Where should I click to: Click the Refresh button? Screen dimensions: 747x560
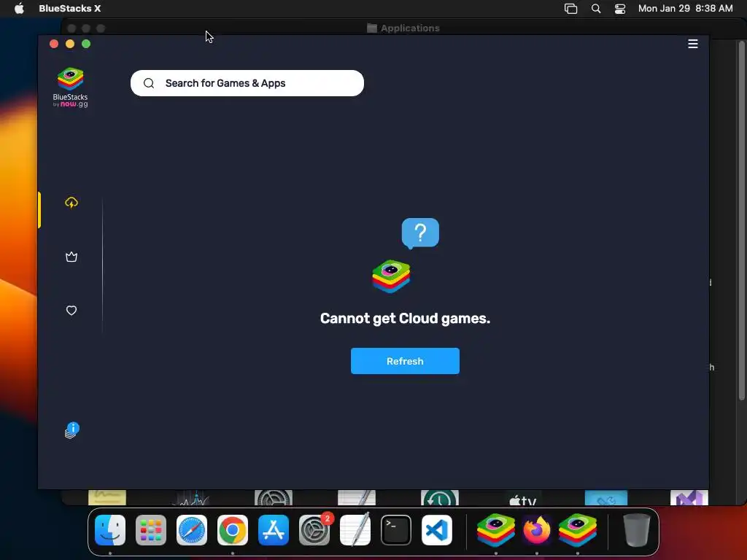click(x=405, y=361)
